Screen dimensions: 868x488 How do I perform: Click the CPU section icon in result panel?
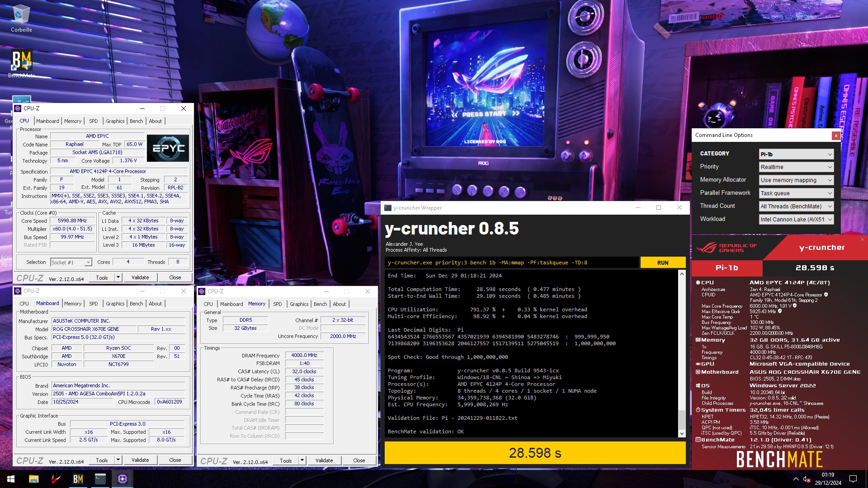[x=698, y=282]
